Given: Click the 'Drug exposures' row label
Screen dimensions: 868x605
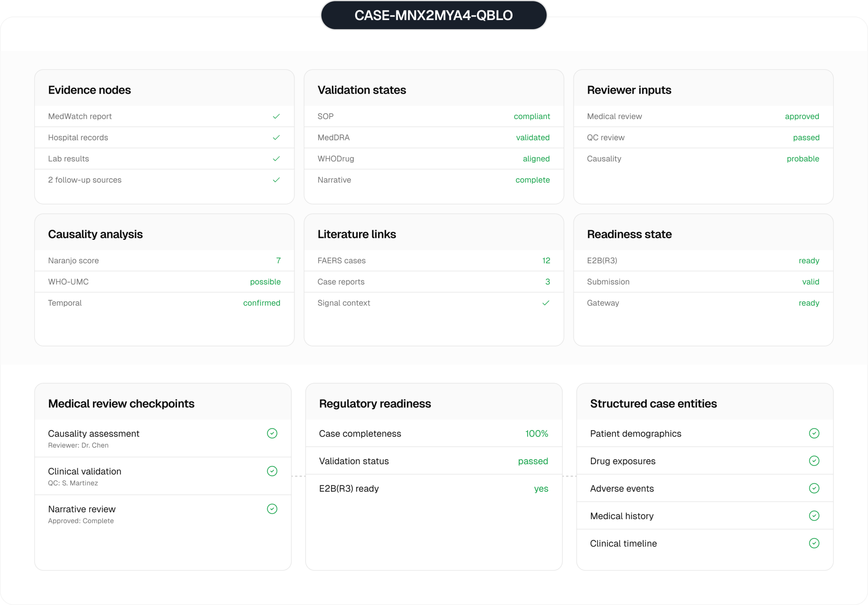Looking at the screenshot, I should 623,461.
